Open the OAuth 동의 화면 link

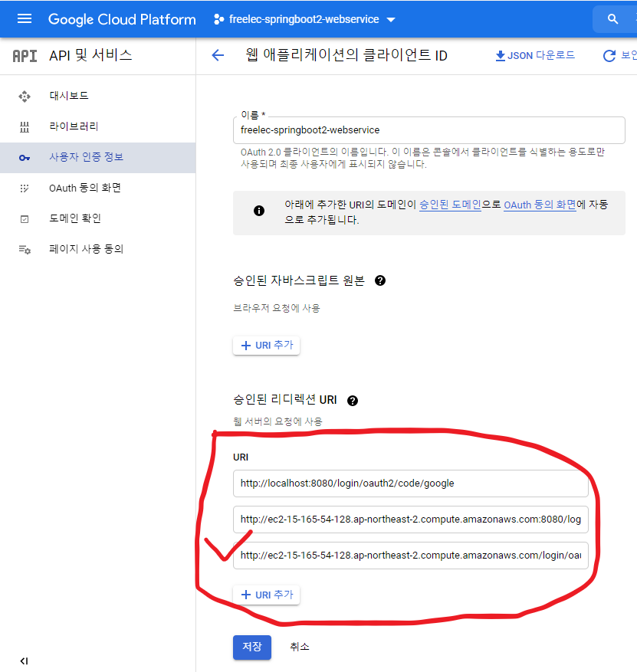pos(540,205)
